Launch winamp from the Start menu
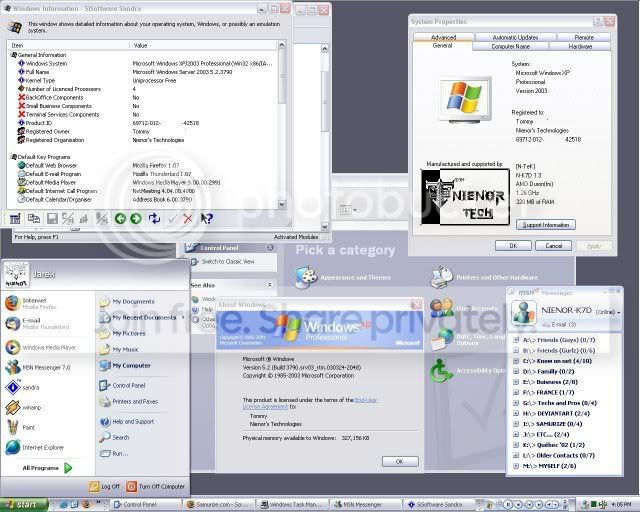640x512 pixels. pyautogui.click(x=23, y=407)
